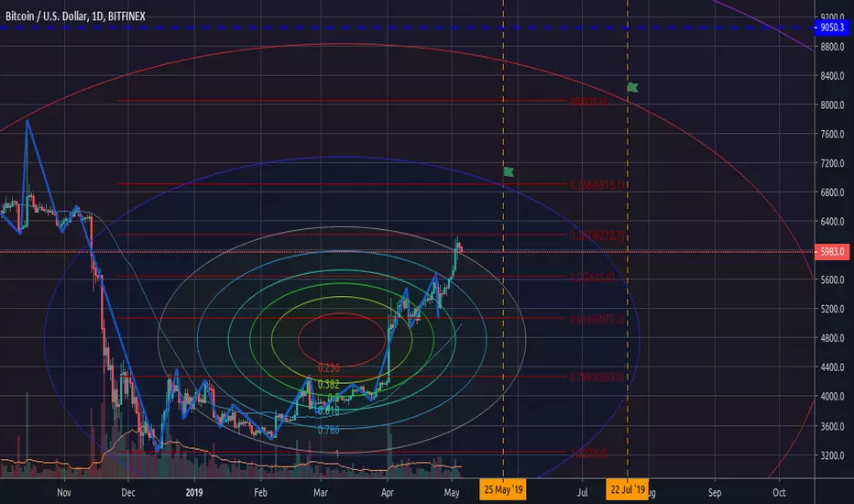Screen dimensions: 854x504
Task: Click the 8000.0 price axis value
Action: coord(832,105)
